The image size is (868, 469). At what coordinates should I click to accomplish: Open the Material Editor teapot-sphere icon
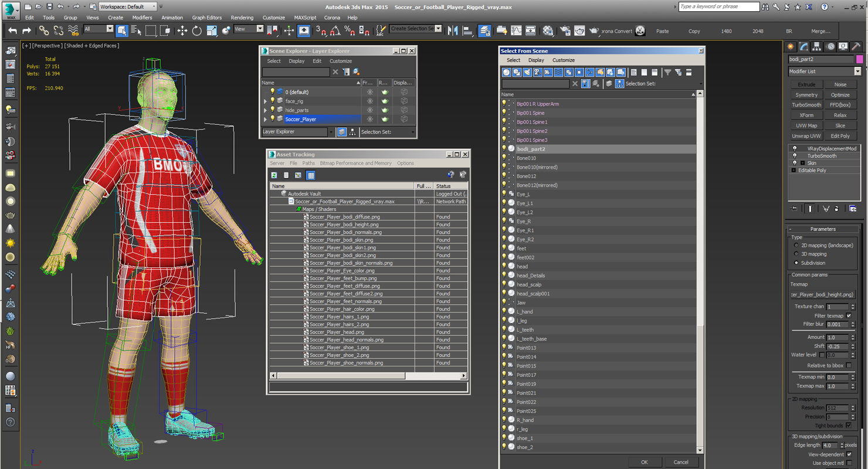pos(548,30)
